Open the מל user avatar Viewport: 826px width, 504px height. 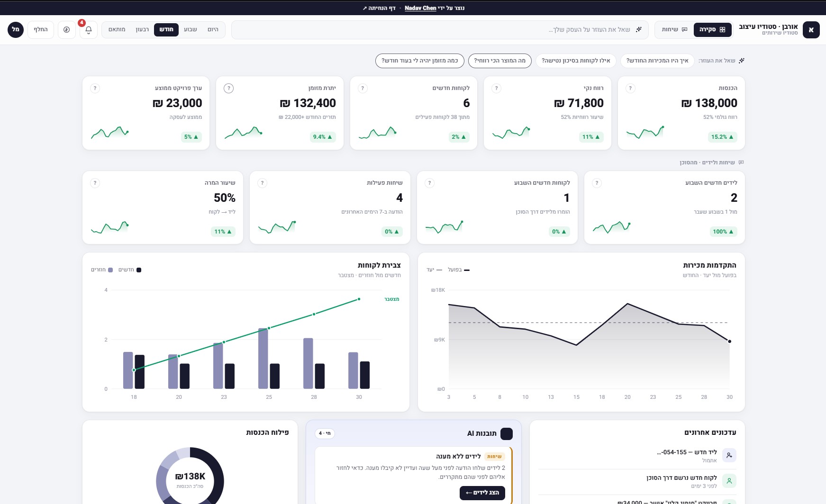tap(16, 30)
